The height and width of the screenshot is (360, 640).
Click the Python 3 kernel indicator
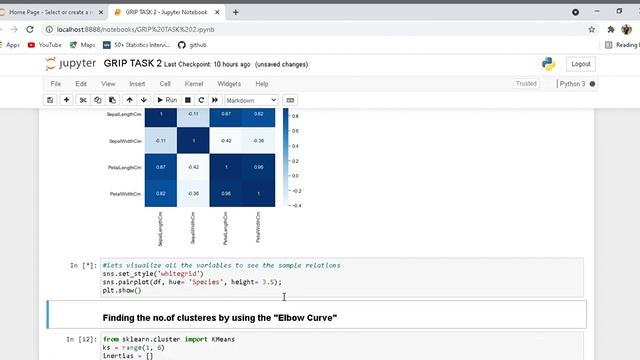(x=572, y=84)
